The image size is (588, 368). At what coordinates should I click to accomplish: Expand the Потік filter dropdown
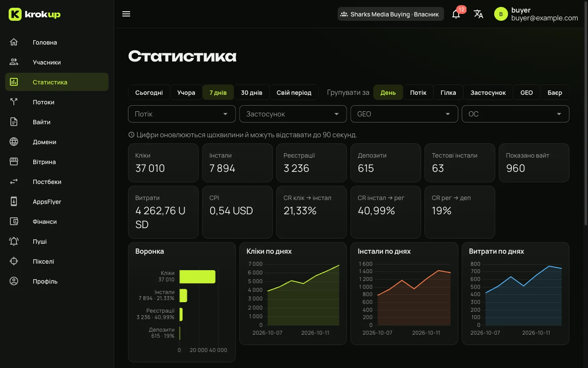point(182,114)
